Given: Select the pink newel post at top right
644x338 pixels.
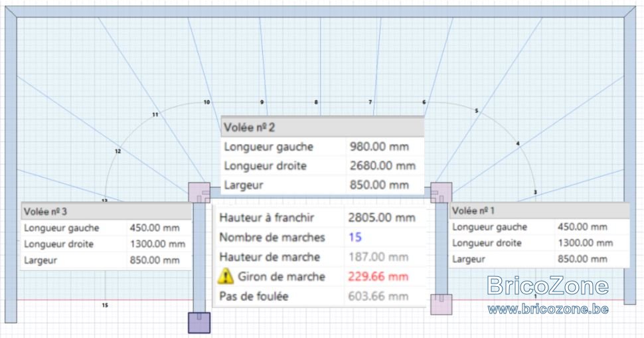Looking at the screenshot, I should [441, 193].
